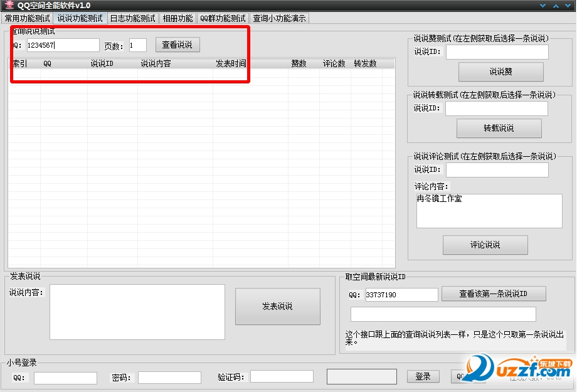The width and height of the screenshot is (577, 392).
Task: Click the 说说ID column header
Action: click(113, 63)
